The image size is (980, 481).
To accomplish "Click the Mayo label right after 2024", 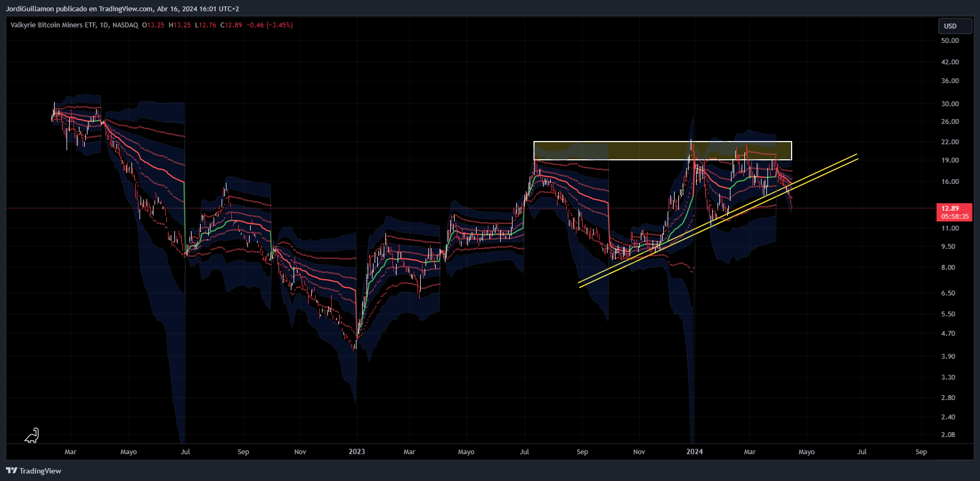I will (807, 452).
